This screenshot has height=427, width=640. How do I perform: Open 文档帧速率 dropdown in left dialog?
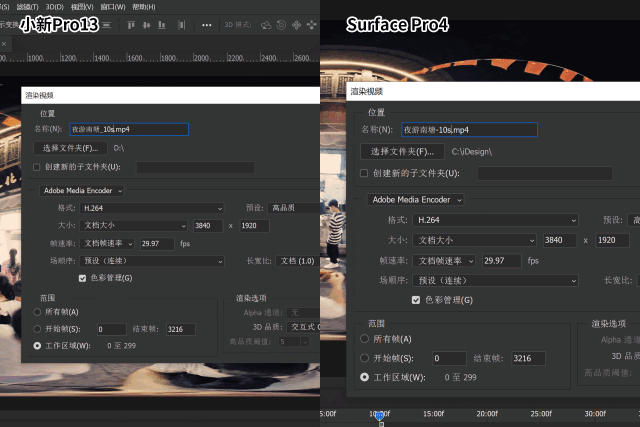(x=107, y=243)
